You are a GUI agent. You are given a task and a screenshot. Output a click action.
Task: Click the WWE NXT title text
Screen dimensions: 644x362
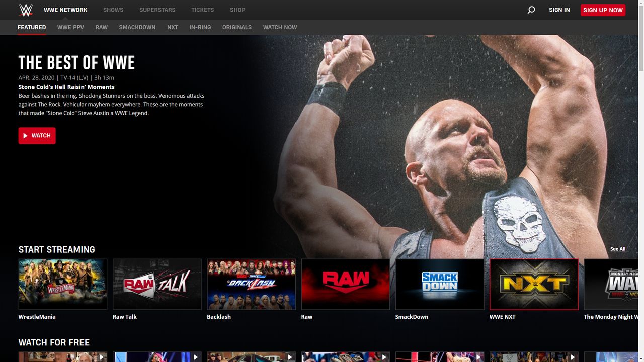pyautogui.click(x=503, y=317)
